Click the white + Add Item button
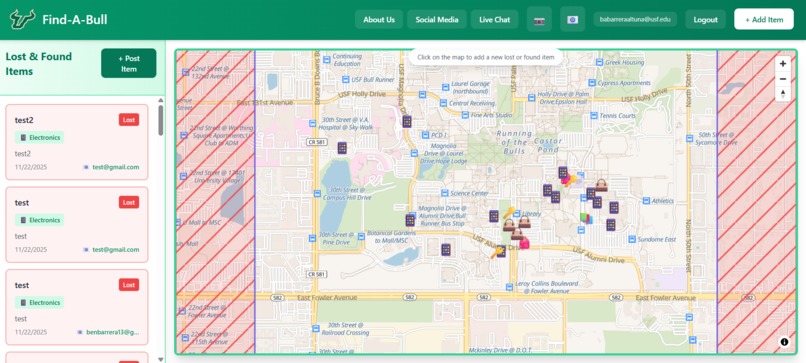806x363 pixels. pos(764,20)
